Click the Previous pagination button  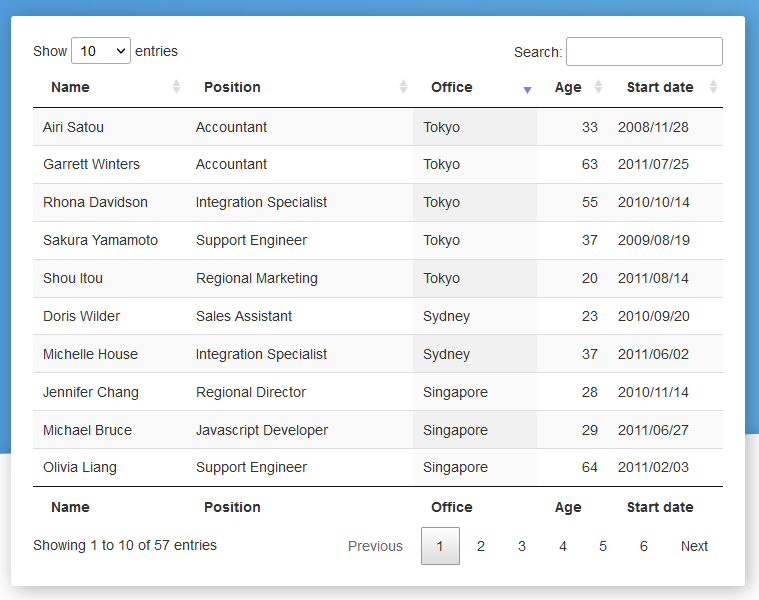point(375,546)
